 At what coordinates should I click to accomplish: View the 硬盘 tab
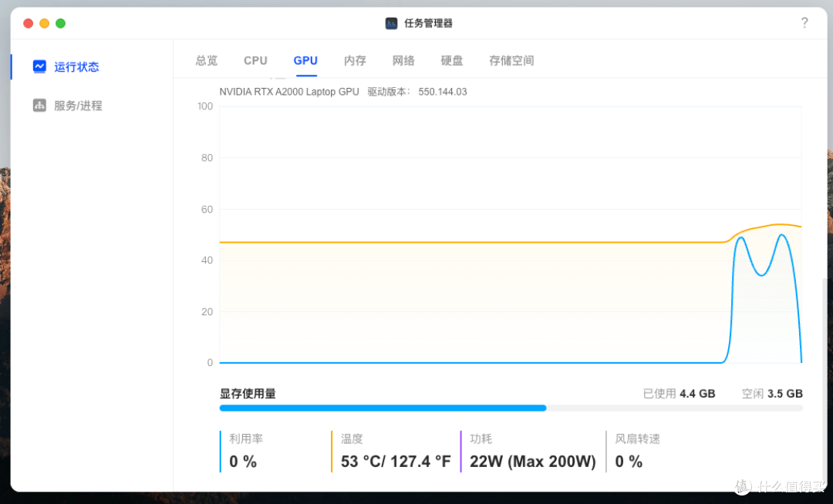pos(452,60)
